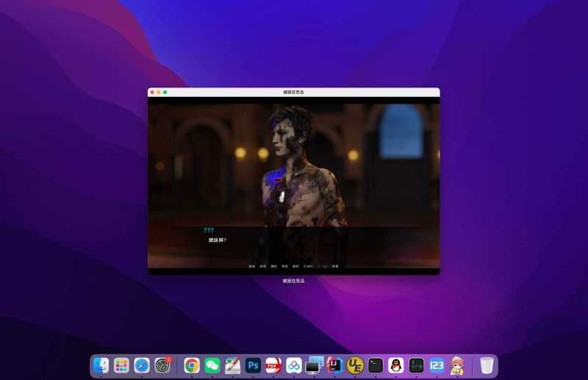Open Launchpad in the dock
This screenshot has height=380, width=588.
click(x=121, y=365)
